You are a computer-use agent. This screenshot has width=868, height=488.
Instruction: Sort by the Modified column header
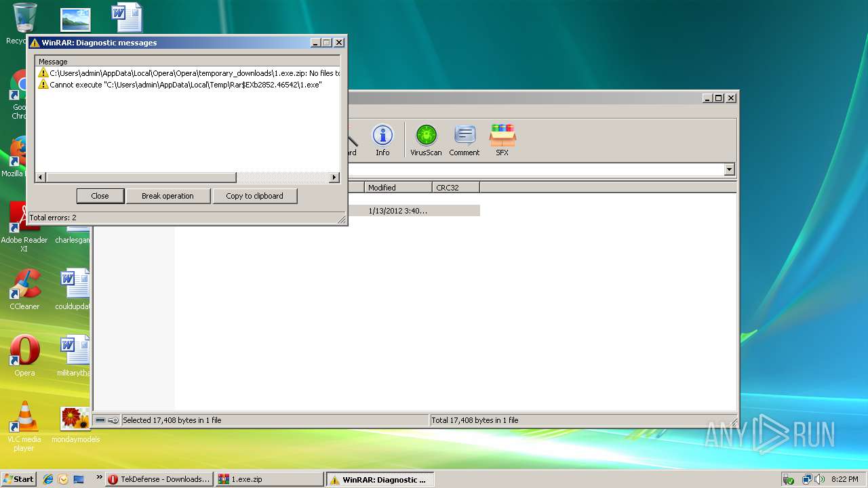point(398,188)
